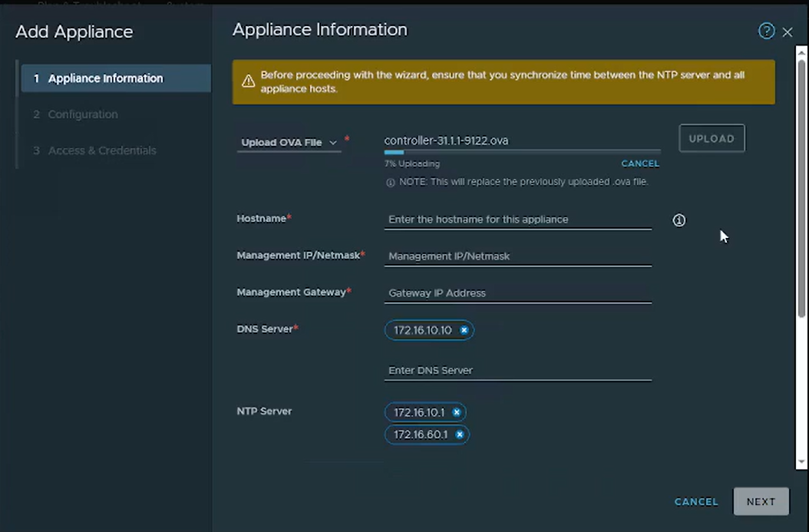This screenshot has width=809, height=532.
Task: Click the Management IP/Netmask field
Action: tap(517, 256)
